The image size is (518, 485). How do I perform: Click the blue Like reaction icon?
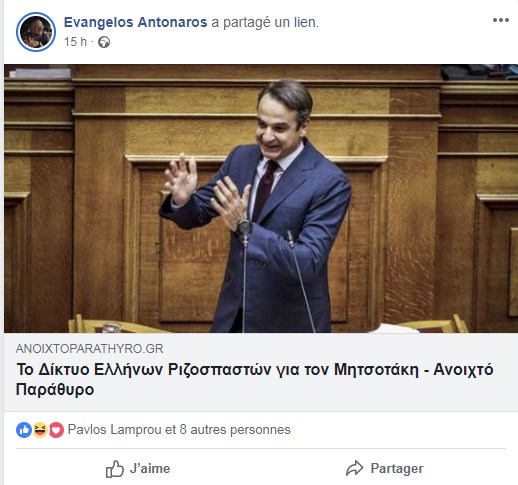[x=24, y=430]
